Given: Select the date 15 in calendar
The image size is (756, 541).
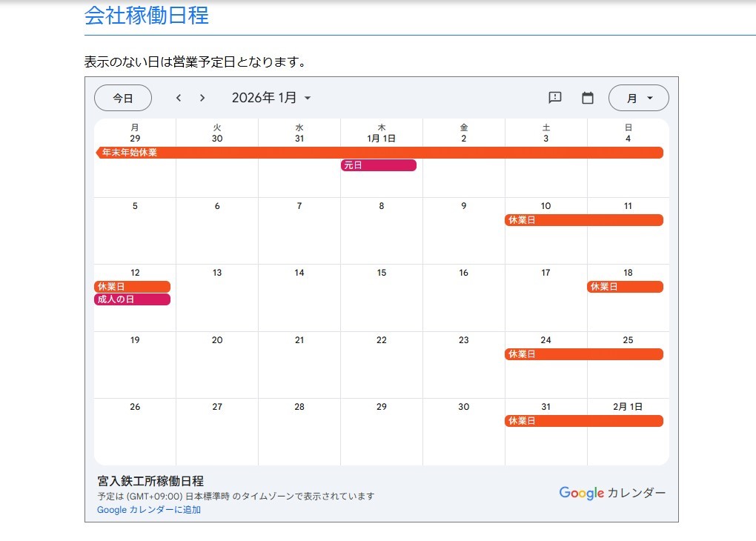Looking at the screenshot, I should (x=382, y=273).
